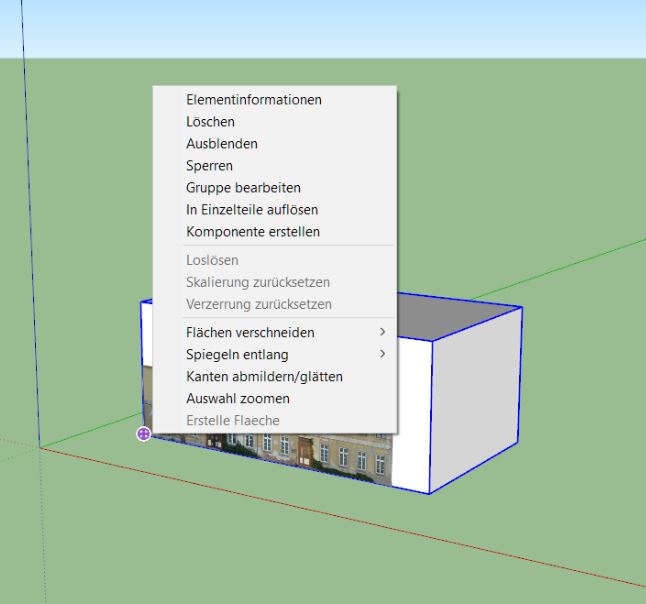Click In Einzelteile auflösen
Image resolution: width=646 pixels, height=604 pixels.
[252, 210]
